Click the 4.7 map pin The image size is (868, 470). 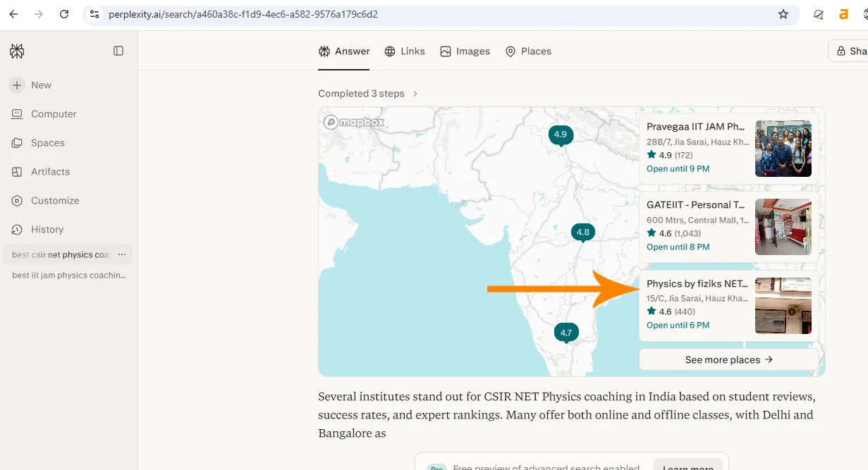(x=566, y=332)
